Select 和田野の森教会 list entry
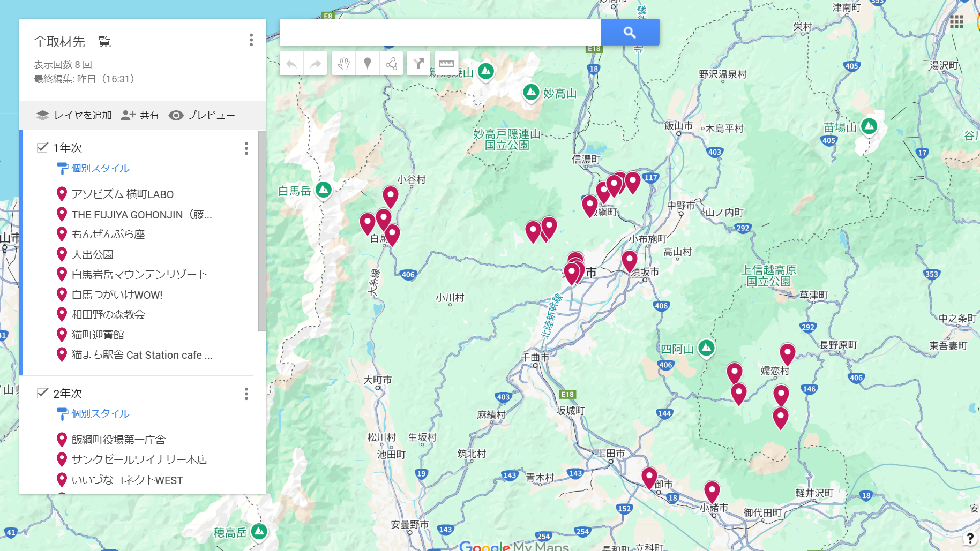980x551 pixels. tap(108, 314)
